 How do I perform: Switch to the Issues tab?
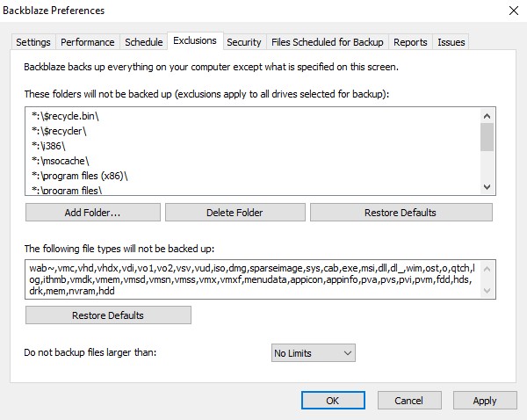[x=451, y=42]
